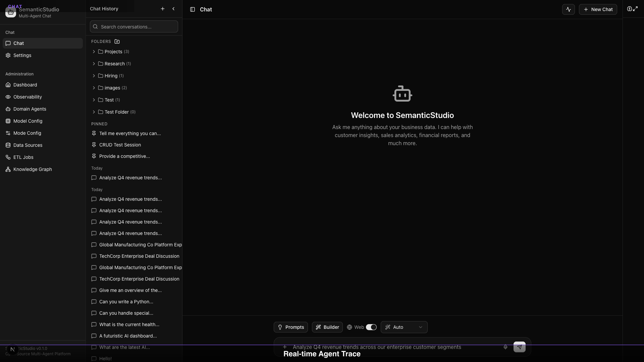This screenshot has height=362, width=644.
Task: Toggle the Web search switch
Action: coord(371,327)
